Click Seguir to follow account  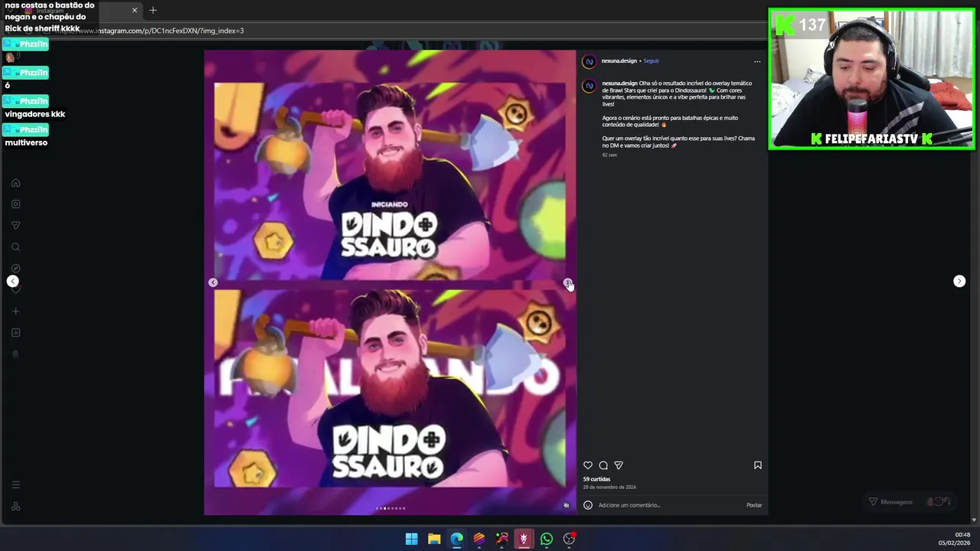(651, 61)
